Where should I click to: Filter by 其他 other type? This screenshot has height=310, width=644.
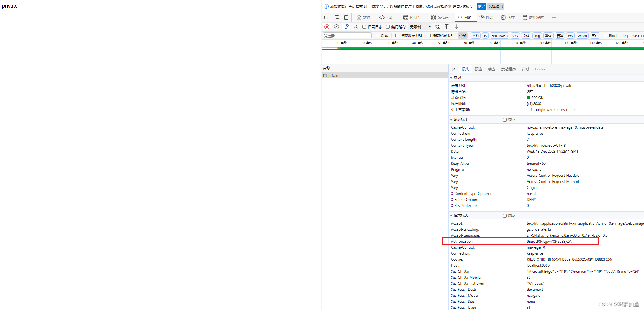point(595,36)
